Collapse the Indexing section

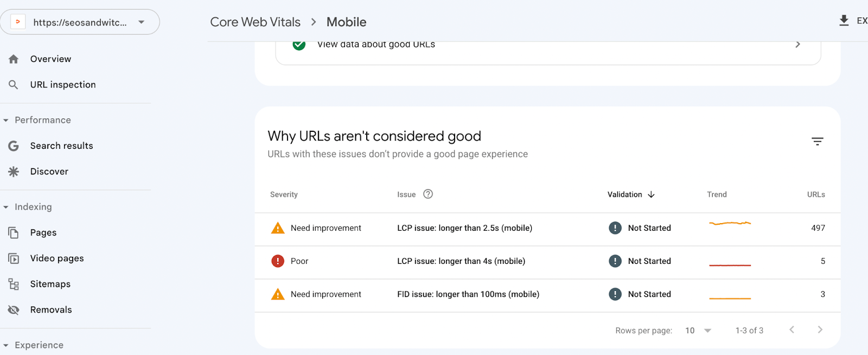[x=6, y=207]
